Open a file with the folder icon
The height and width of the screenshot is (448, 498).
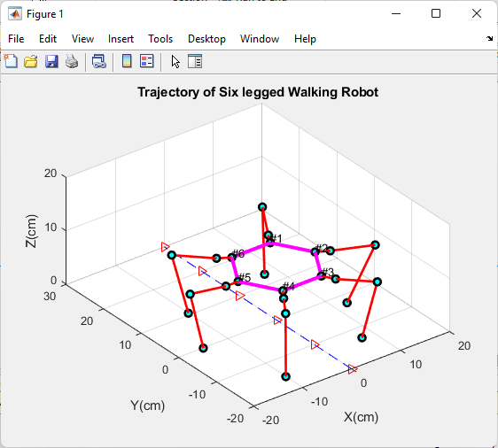point(31,61)
